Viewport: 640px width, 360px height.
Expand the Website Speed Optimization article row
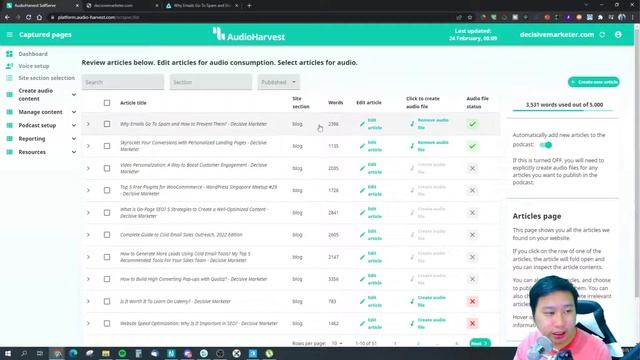[x=88, y=324]
